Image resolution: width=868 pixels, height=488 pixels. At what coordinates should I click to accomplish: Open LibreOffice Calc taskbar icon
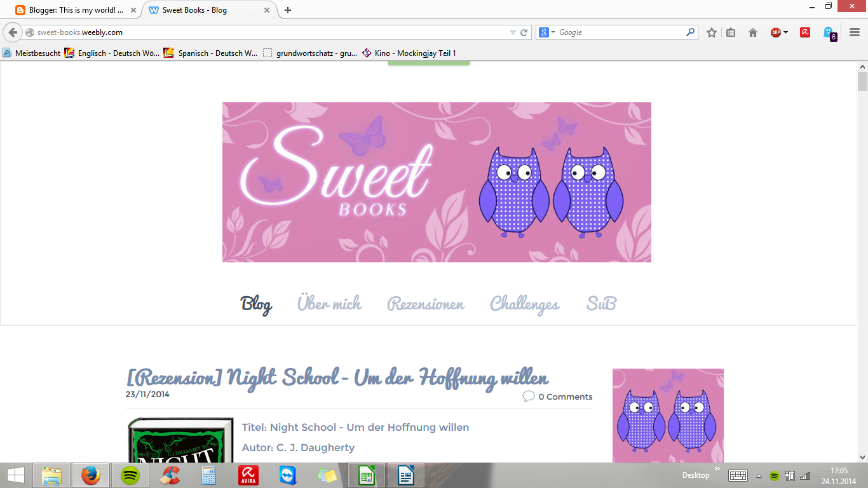pyautogui.click(x=367, y=475)
